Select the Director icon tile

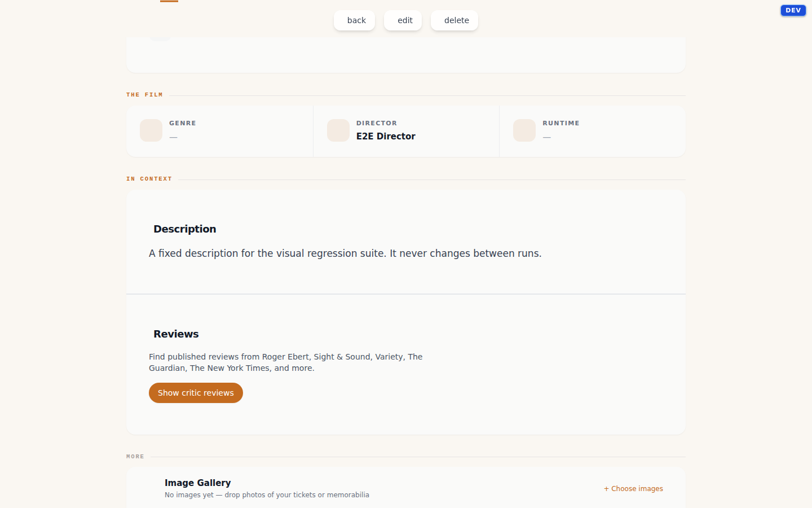click(338, 130)
